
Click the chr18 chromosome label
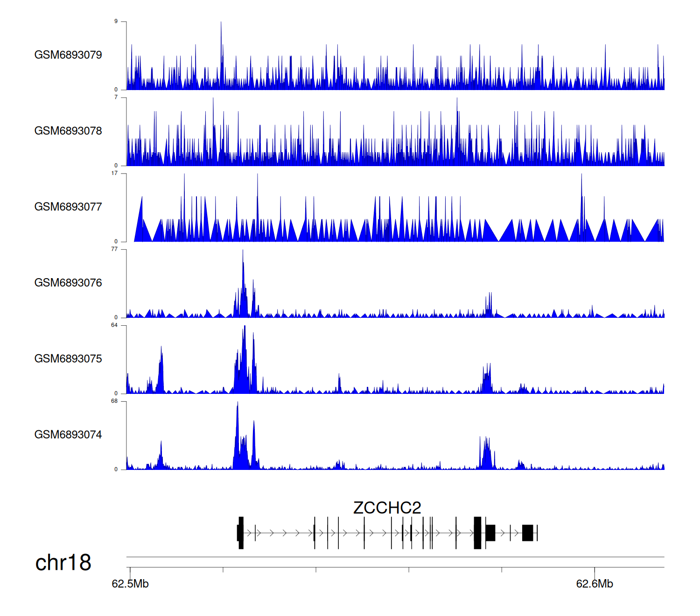tap(63, 563)
